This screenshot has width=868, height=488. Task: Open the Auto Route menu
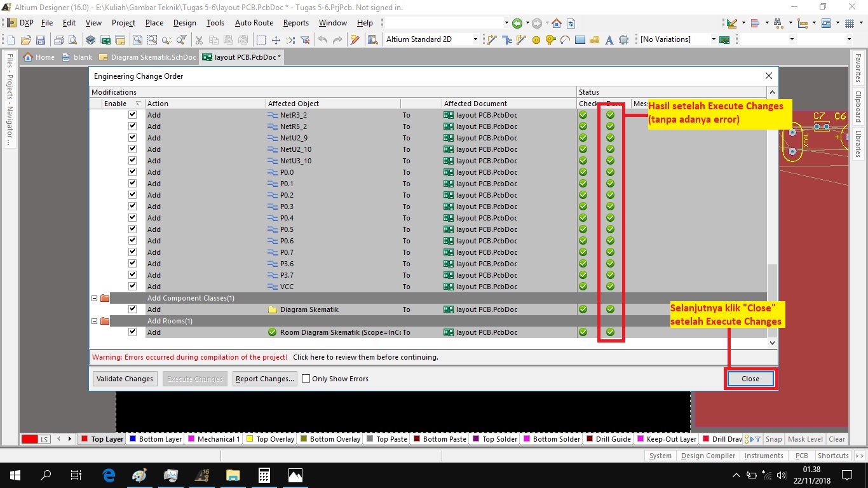254,23
